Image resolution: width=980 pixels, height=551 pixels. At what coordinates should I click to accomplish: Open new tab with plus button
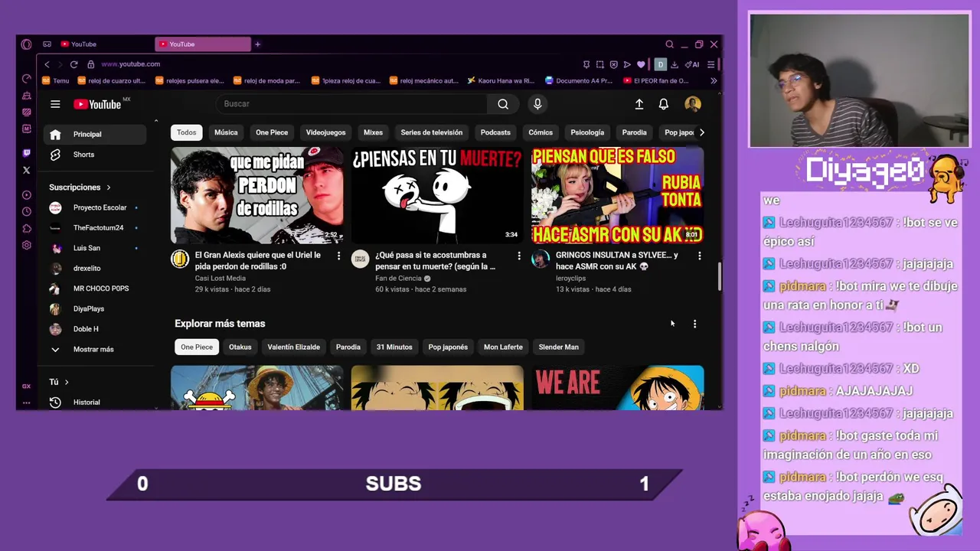(x=257, y=44)
